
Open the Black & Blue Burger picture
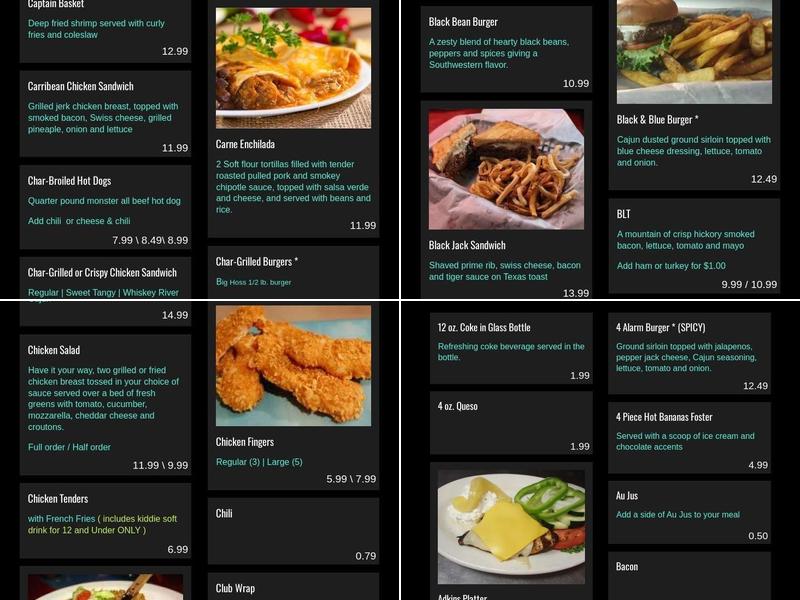click(694, 52)
